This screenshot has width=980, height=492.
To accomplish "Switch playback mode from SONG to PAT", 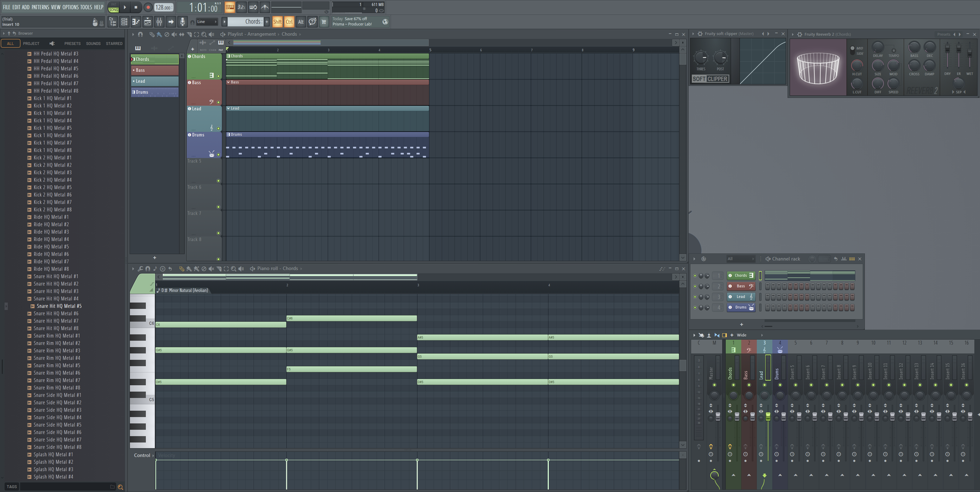I will [x=114, y=4].
